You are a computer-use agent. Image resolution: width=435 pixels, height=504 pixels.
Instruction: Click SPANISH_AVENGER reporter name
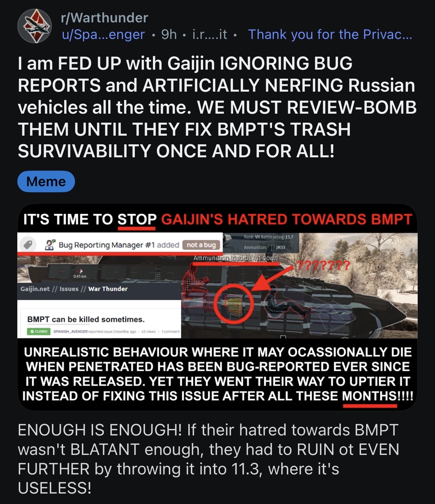tap(70, 331)
